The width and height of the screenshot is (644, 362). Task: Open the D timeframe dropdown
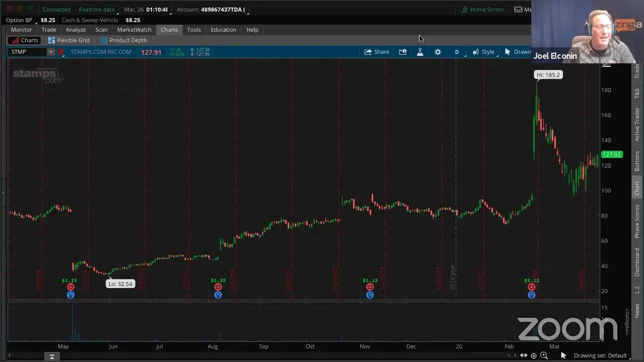pos(457,52)
